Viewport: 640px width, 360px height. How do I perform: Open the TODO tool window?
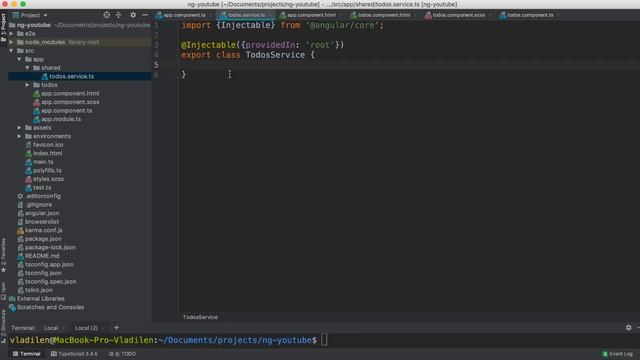[x=122, y=354]
